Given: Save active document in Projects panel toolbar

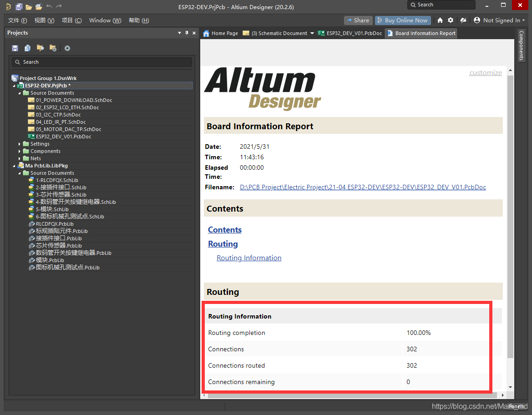Looking at the screenshot, I should (x=15, y=48).
